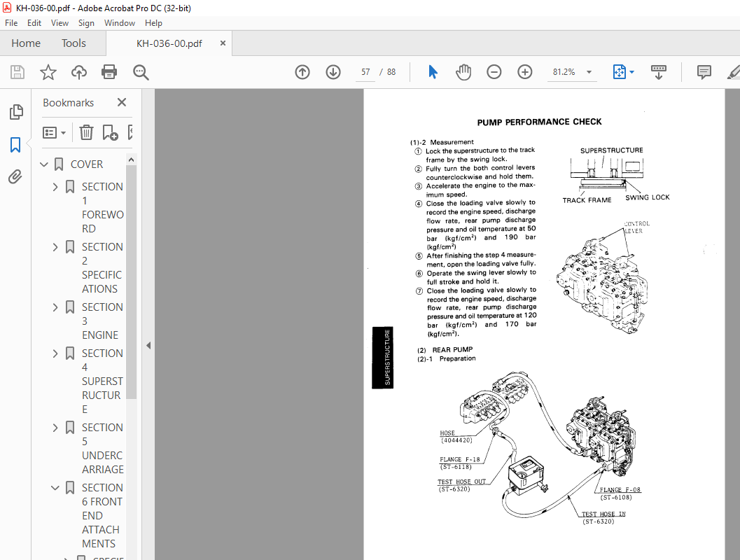
Task: Expand SECTION 5 UNDERCARRIAGE bookmark
Action: (55, 428)
